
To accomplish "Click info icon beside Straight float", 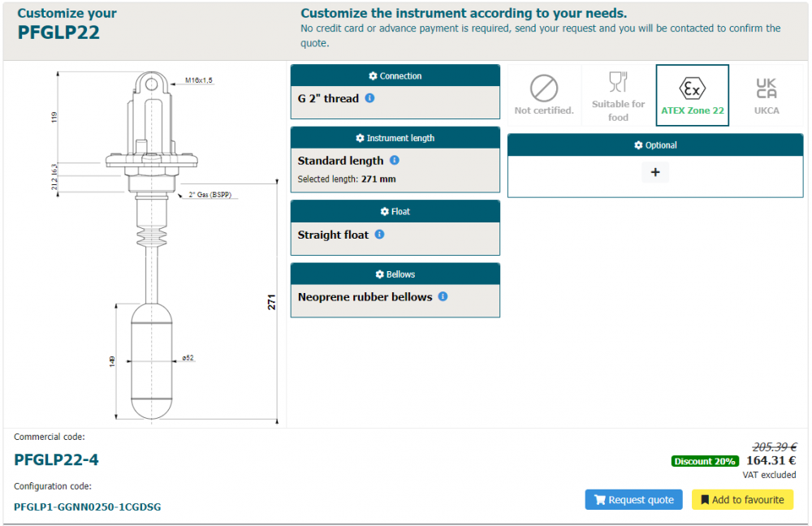I will point(379,235).
